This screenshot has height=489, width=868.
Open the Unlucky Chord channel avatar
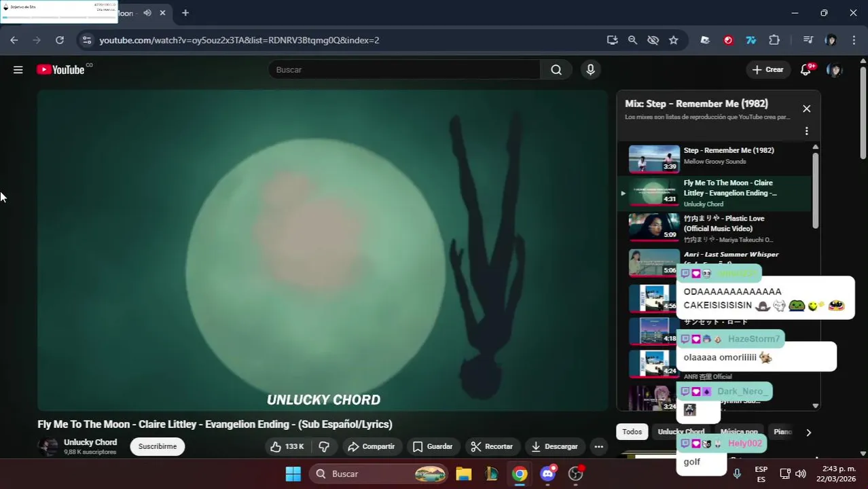(x=48, y=446)
